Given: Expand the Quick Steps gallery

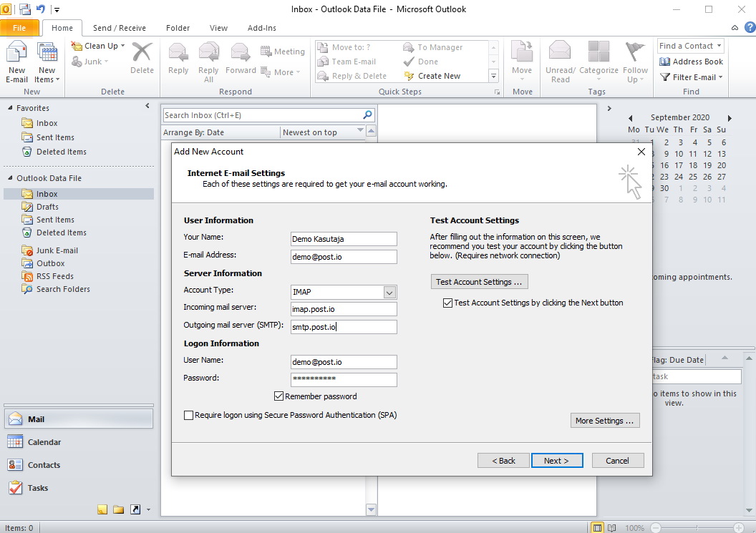Looking at the screenshot, I should pyautogui.click(x=493, y=76).
